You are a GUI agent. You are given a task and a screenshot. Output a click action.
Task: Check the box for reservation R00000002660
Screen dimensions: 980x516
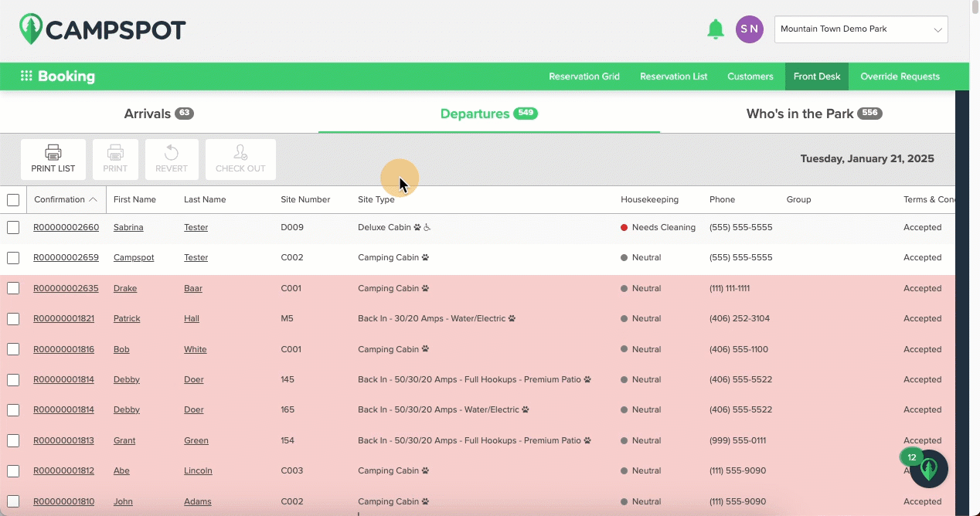click(13, 228)
